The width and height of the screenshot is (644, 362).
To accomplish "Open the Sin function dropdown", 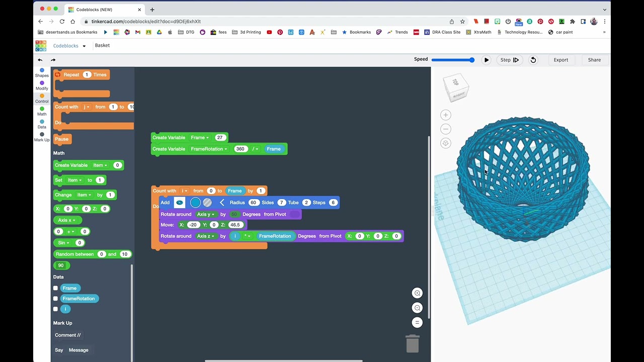I will [63, 243].
